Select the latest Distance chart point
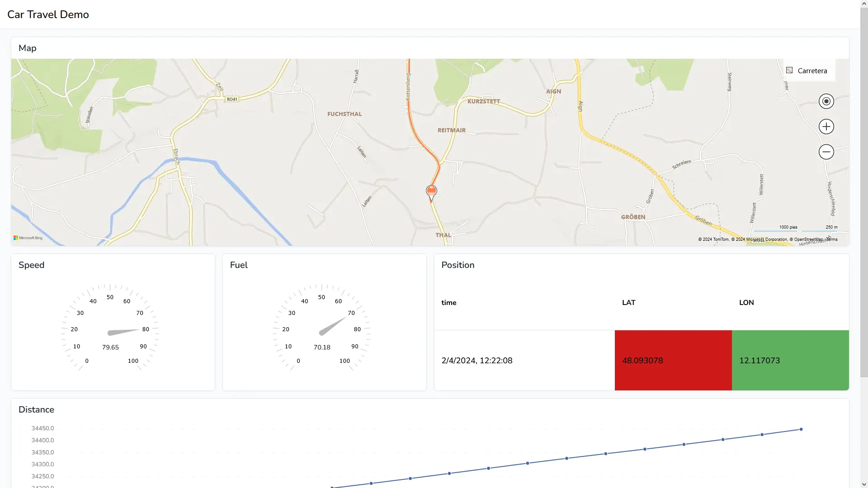Viewport: 868px width, 488px height. pos(801,429)
